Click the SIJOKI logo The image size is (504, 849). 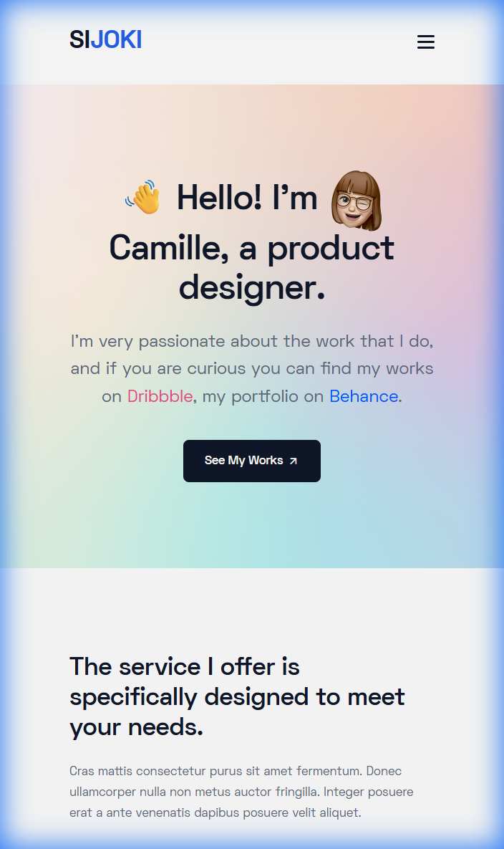tap(105, 40)
